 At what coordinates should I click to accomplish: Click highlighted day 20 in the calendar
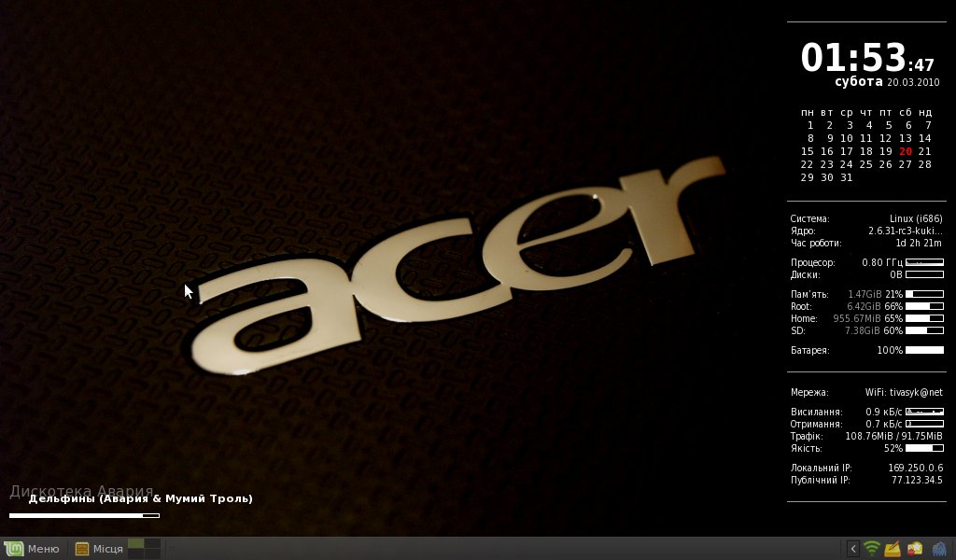tap(906, 151)
